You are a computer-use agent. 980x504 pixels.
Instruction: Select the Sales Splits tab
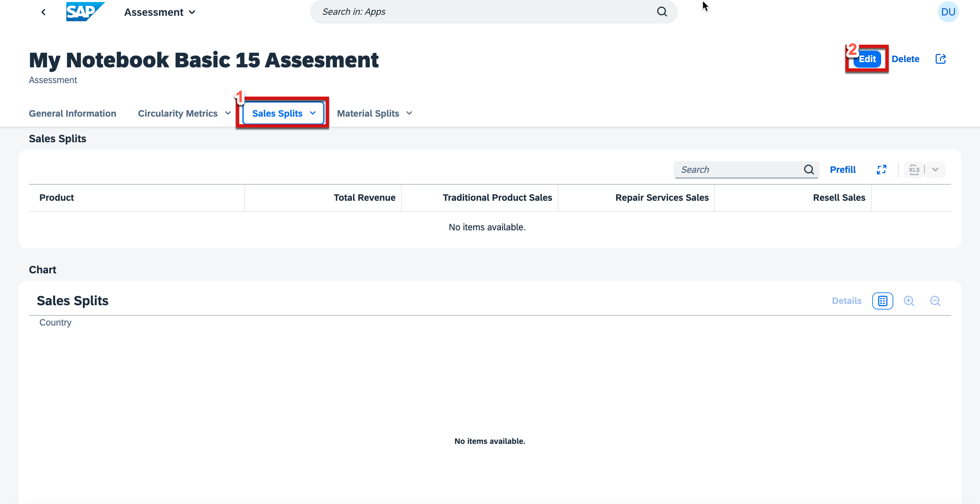point(277,113)
